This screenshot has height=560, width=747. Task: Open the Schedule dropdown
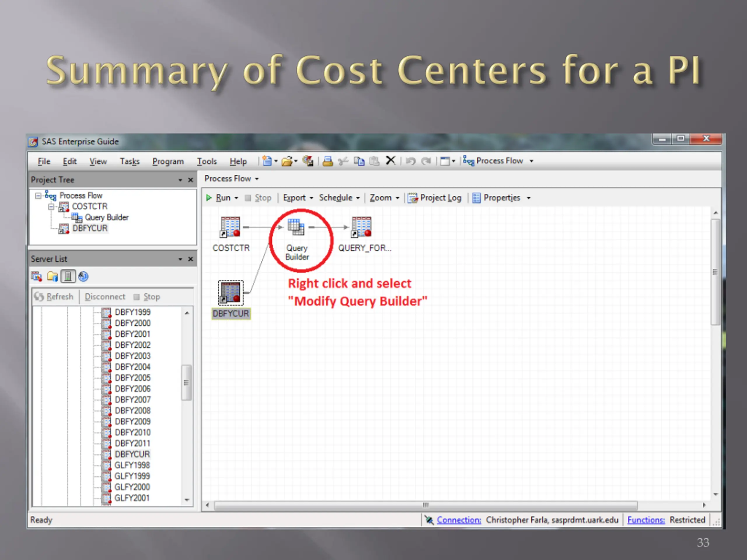(339, 198)
